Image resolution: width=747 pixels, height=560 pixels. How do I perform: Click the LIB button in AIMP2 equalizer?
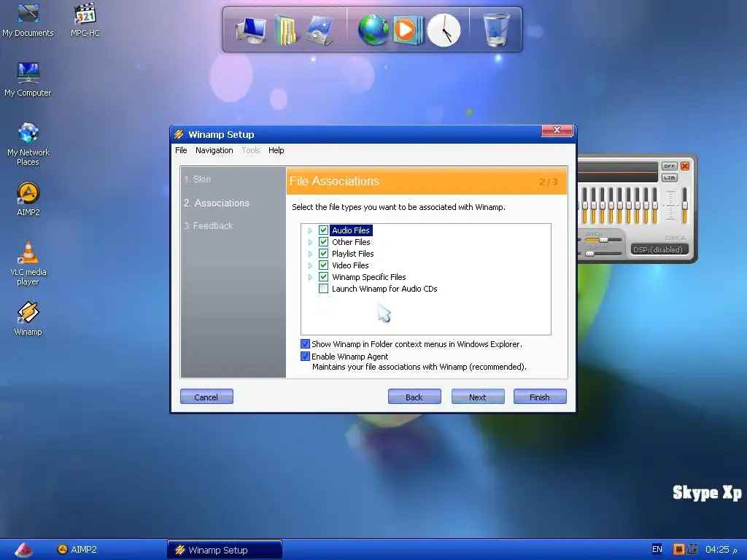point(670,178)
